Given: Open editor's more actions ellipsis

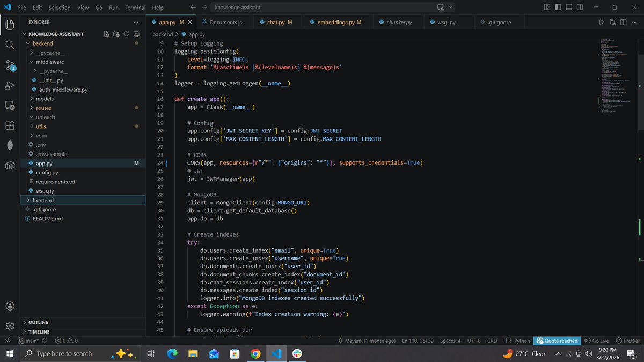Looking at the screenshot, I should pos(634,22).
